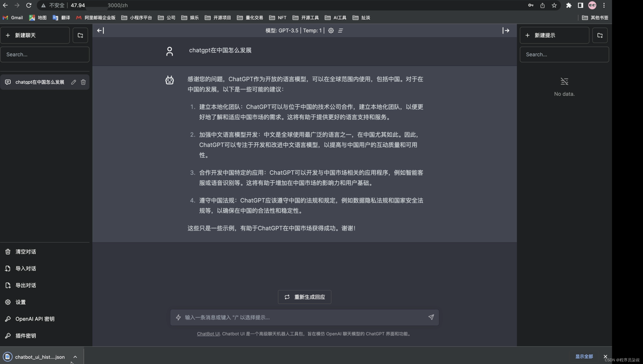Click 重新生成回应 to regenerate the response
Image resolution: width=643 pixels, height=364 pixels.
pyautogui.click(x=304, y=297)
